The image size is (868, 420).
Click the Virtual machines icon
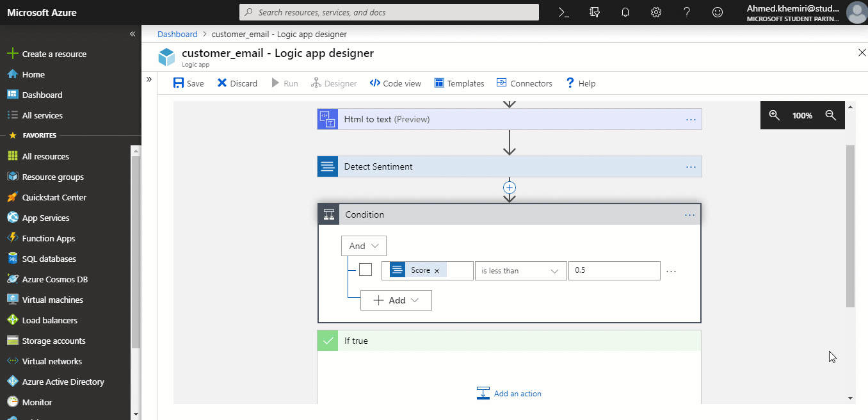point(12,300)
